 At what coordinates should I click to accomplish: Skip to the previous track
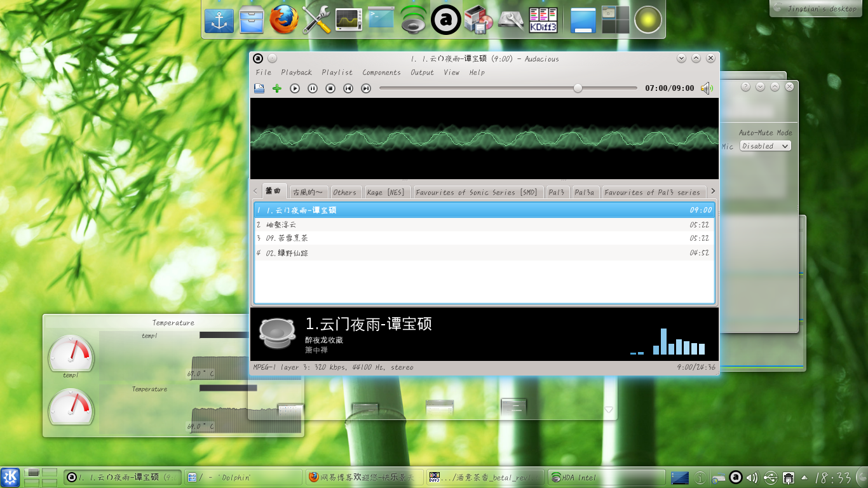[x=348, y=88]
